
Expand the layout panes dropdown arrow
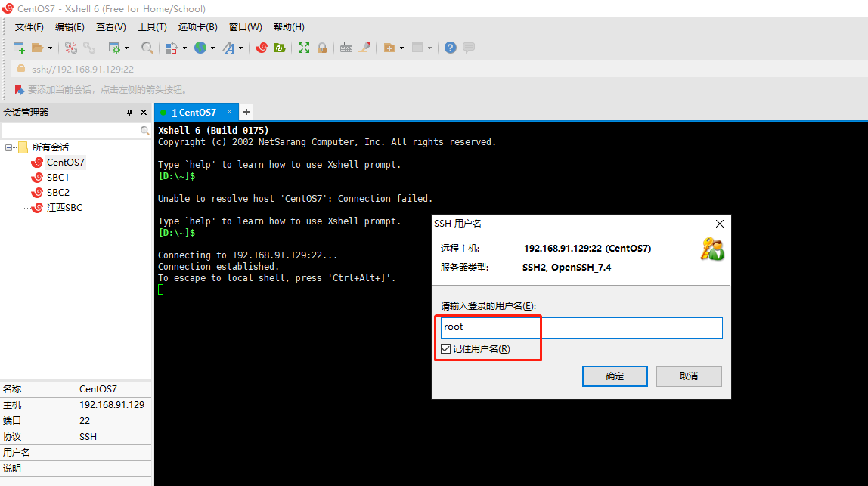(429, 48)
